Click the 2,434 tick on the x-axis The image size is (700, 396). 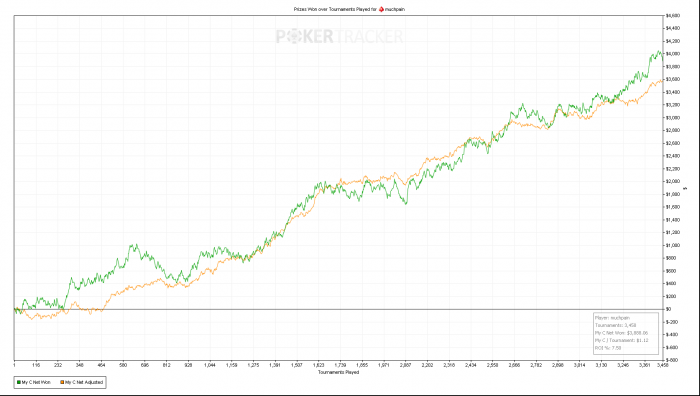pyautogui.click(x=471, y=365)
